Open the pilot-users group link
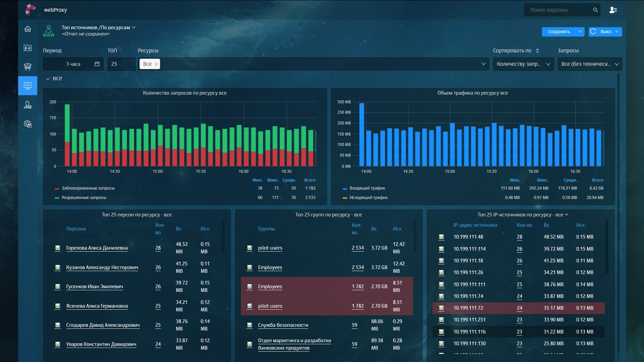 coord(270,248)
